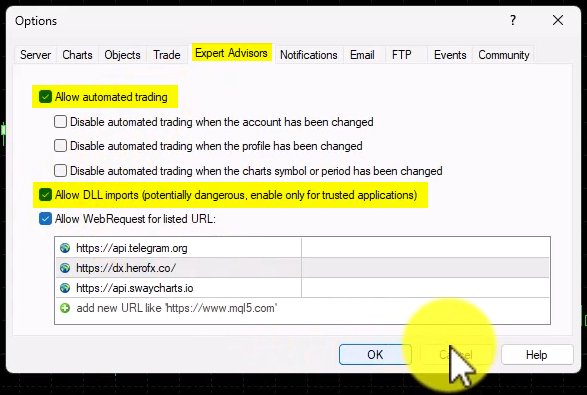Go to the Notifications tab
Image resolution: width=587 pixels, height=395 pixels.
pyautogui.click(x=309, y=55)
